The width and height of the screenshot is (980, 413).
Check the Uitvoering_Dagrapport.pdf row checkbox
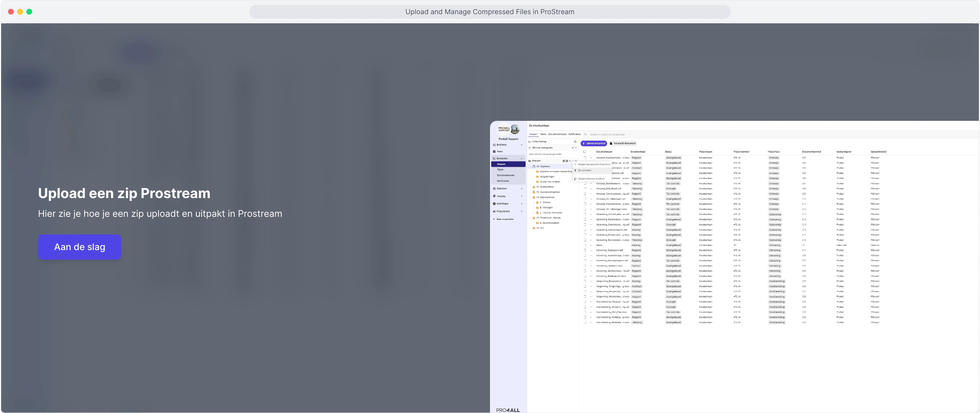(x=585, y=250)
